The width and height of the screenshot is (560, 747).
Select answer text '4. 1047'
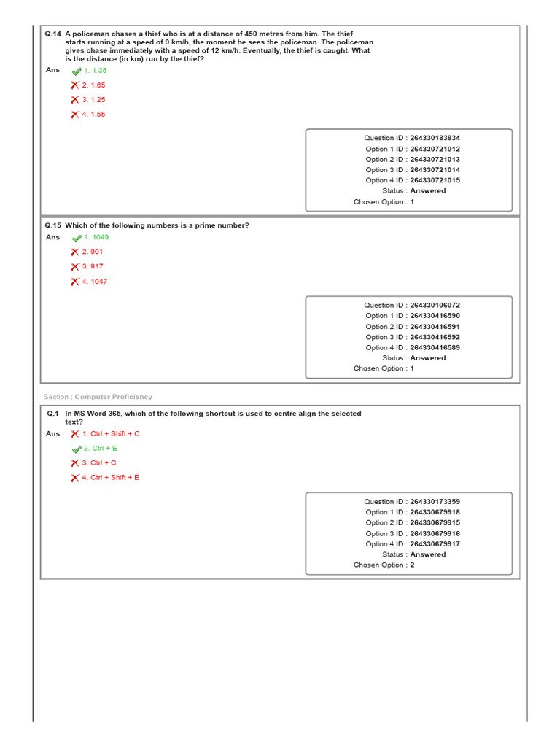click(94, 282)
